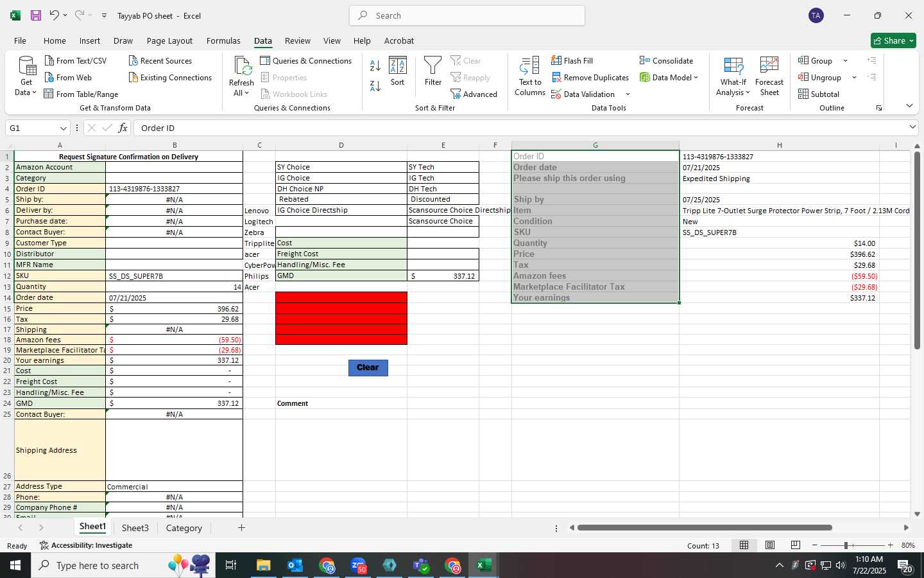Choose From Web data source
Screen dimensions: 924x578
[x=68, y=77]
